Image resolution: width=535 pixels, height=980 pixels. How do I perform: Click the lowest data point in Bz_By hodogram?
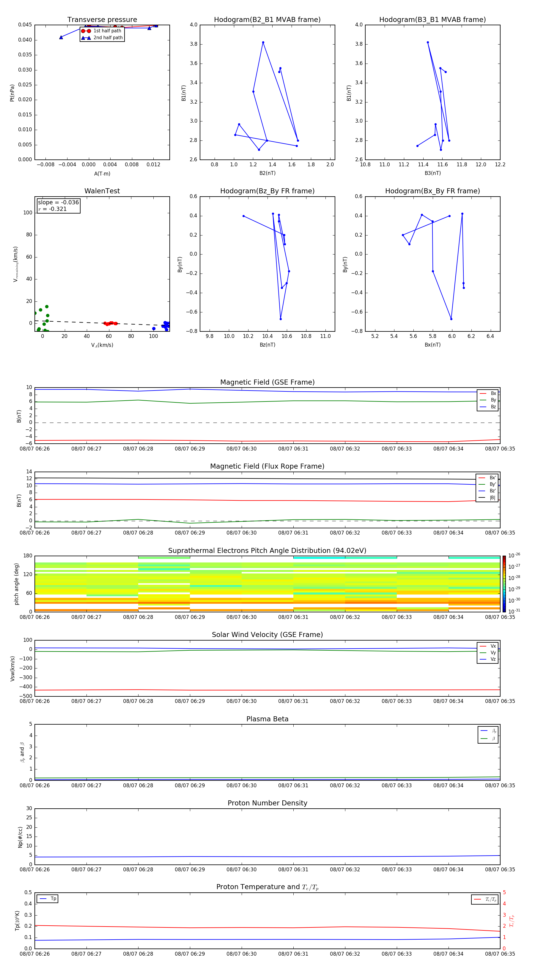pyautogui.click(x=281, y=319)
